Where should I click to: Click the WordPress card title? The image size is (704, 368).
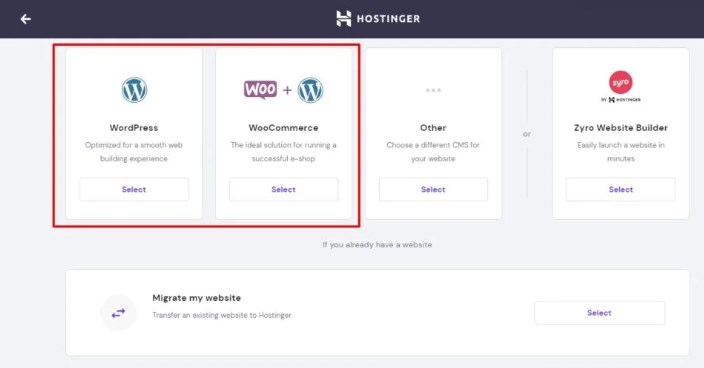[134, 128]
